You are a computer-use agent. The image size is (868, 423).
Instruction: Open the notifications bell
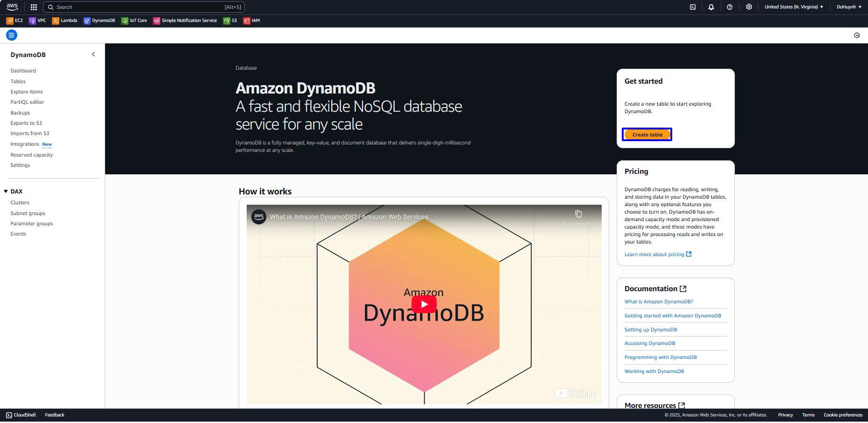point(711,7)
